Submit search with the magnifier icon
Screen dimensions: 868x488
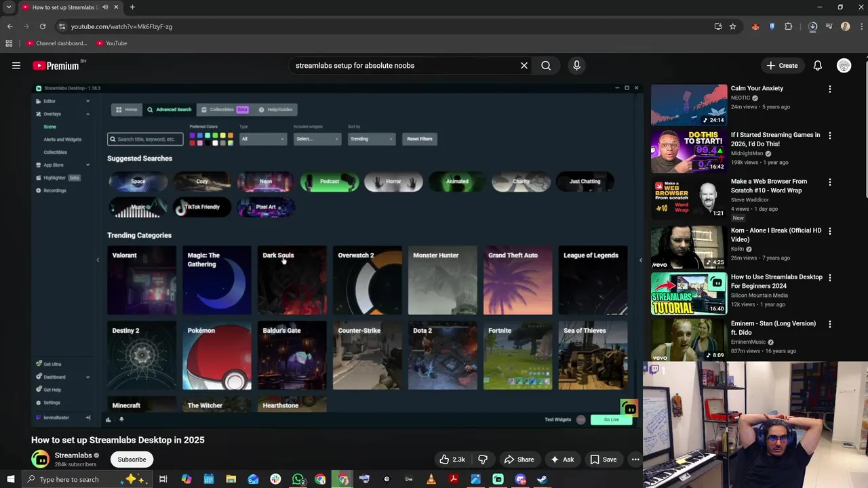pos(546,66)
